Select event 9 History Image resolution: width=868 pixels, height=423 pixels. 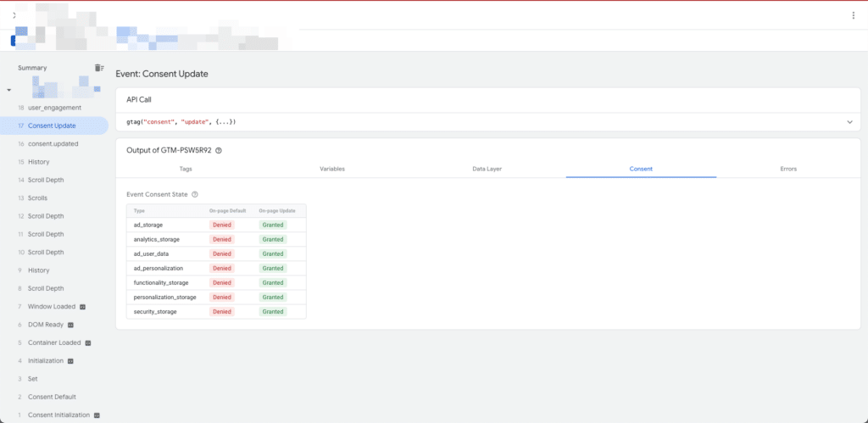[54, 270]
